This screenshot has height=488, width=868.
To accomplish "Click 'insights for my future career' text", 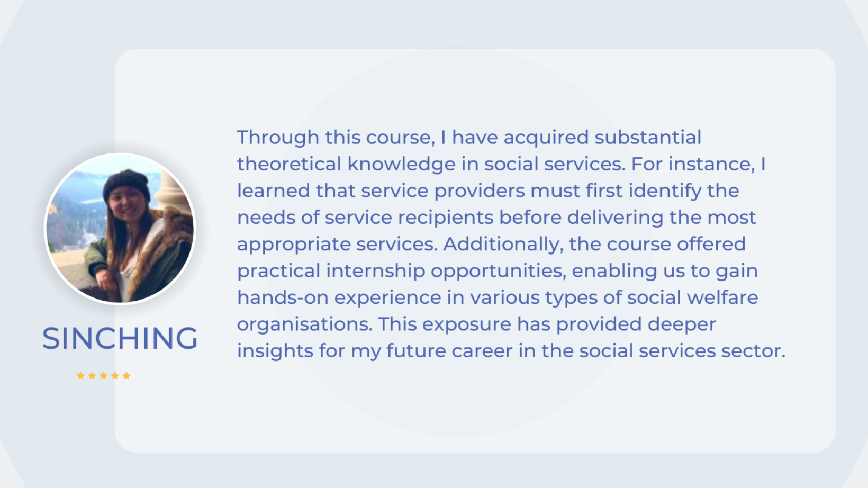I will click(375, 351).
